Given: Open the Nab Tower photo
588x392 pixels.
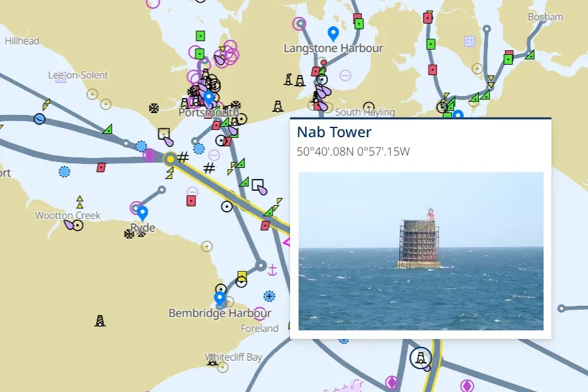Looking at the screenshot, I should pos(421,251).
